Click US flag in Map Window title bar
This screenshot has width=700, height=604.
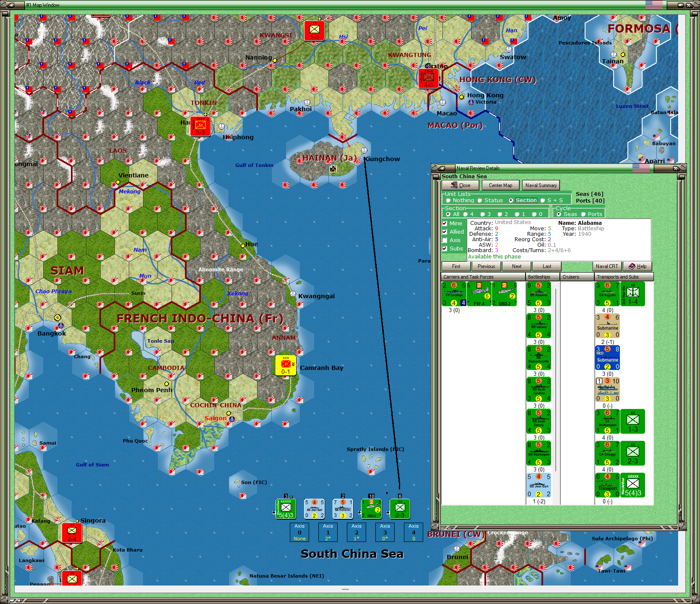click(654, 5)
